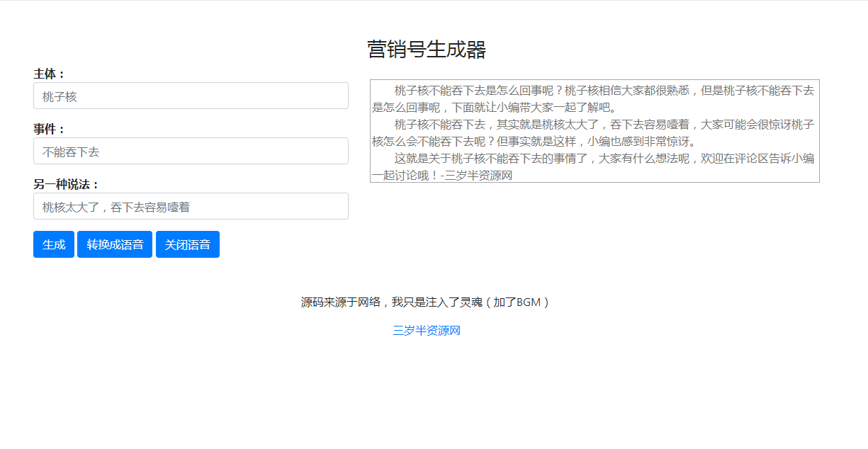Click into the 另一种说法 text box
This screenshot has height=449, width=868.
point(191,207)
